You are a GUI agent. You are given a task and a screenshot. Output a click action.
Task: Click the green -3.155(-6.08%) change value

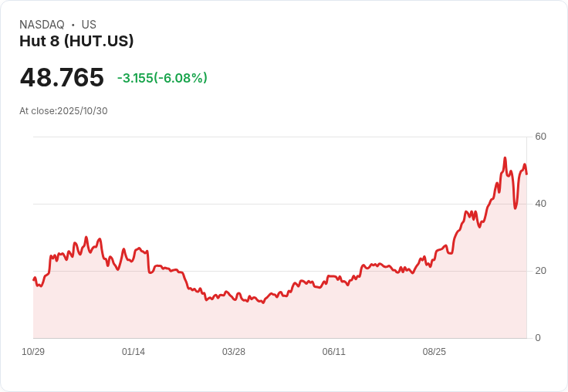[x=162, y=78]
